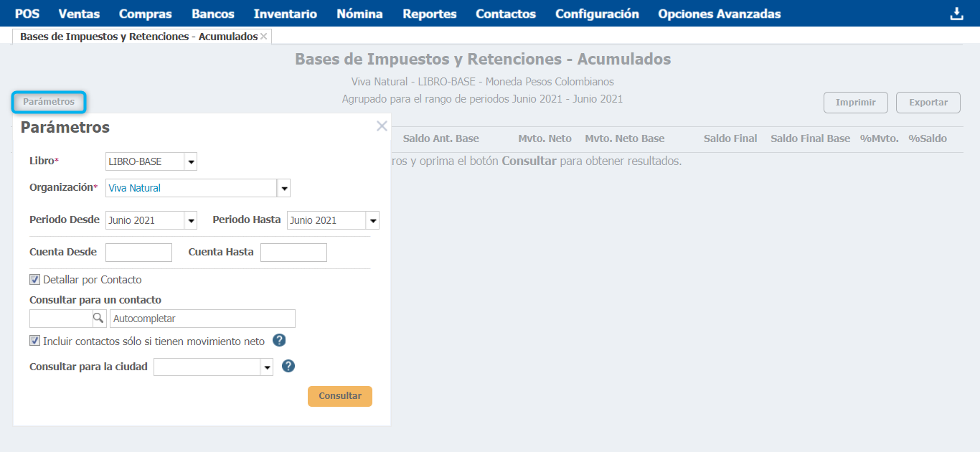Click the contact search magnifier icon
The height and width of the screenshot is (452, 980).
(99, 319)
